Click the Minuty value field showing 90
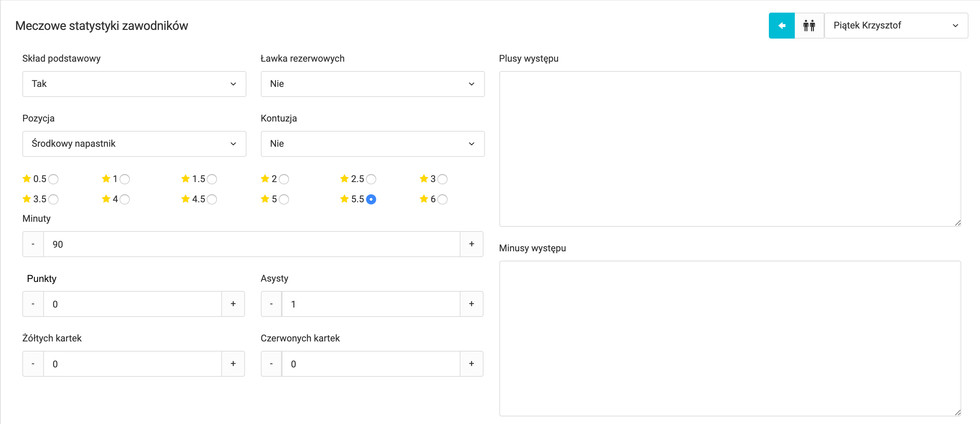Viewport: 980px width, 424px height. coord(251,244)
